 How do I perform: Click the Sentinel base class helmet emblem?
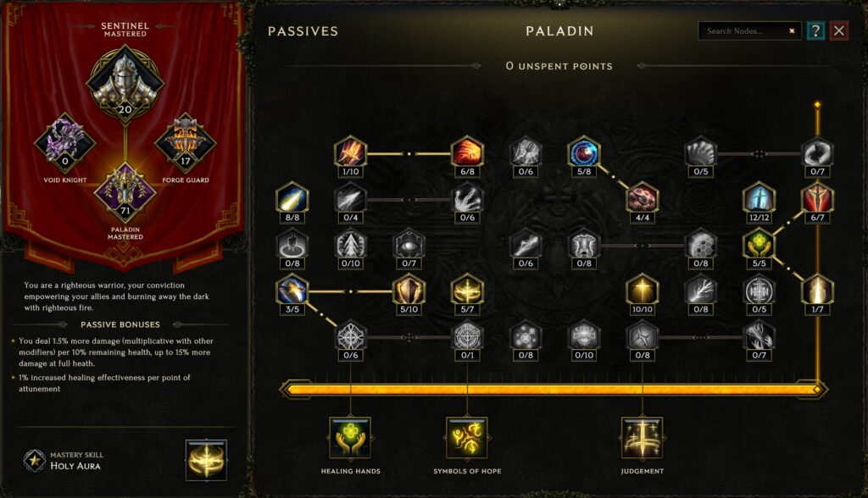(125, 83)
